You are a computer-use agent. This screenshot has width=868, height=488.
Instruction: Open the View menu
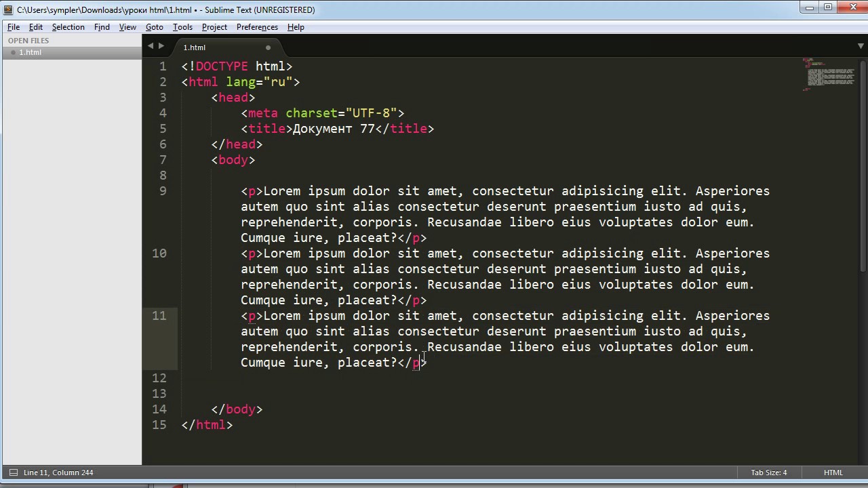point(127,27)
